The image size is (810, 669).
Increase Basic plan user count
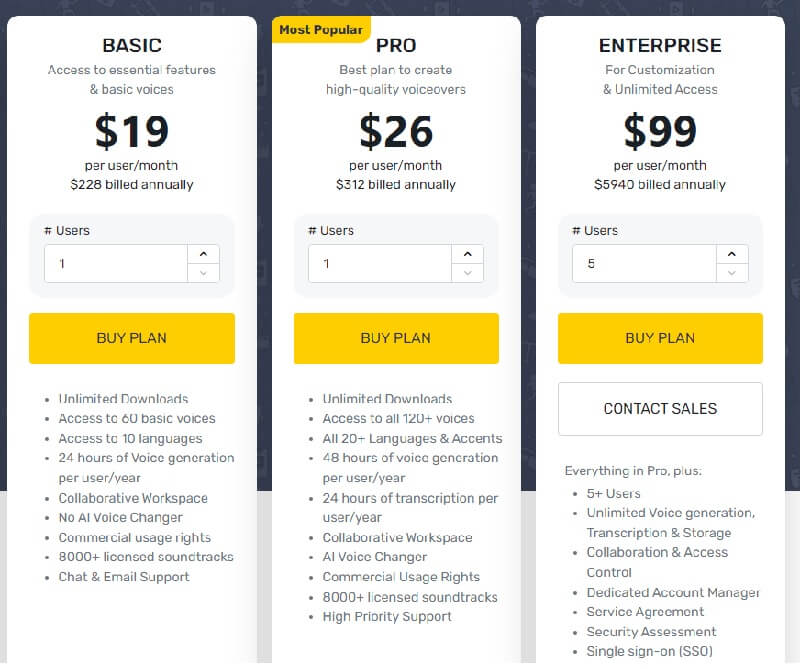point(204,254)
